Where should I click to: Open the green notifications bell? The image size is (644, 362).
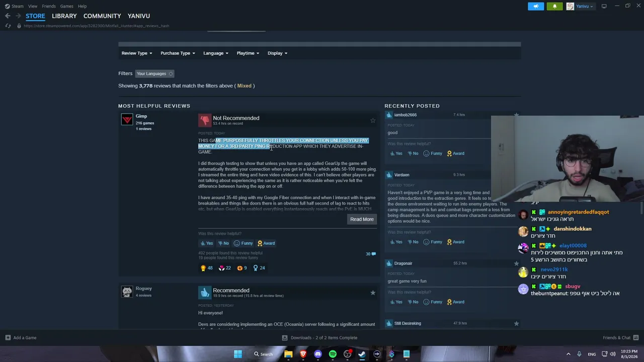pyautogui.click(x=554, y=6)
